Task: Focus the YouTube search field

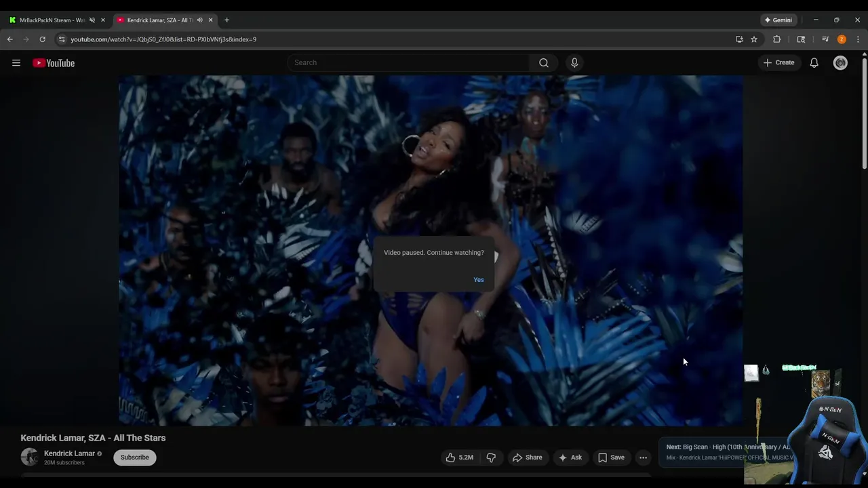Action: (410, 62)
